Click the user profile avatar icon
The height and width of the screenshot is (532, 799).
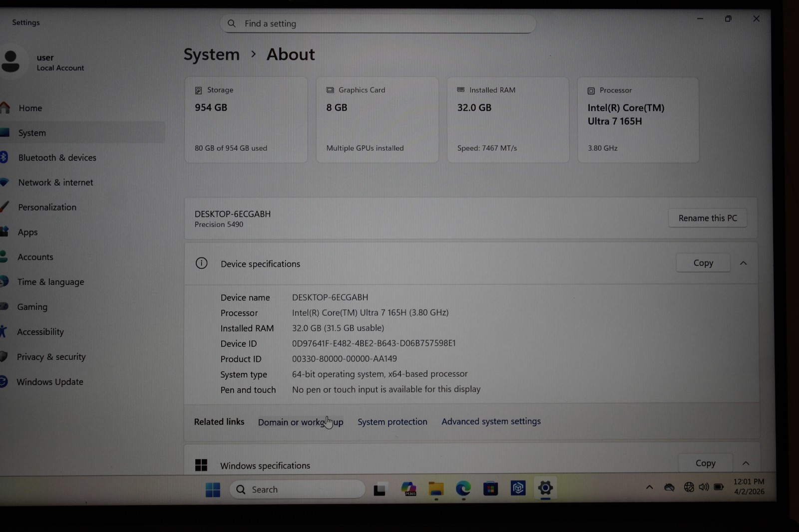pos(10,62)
